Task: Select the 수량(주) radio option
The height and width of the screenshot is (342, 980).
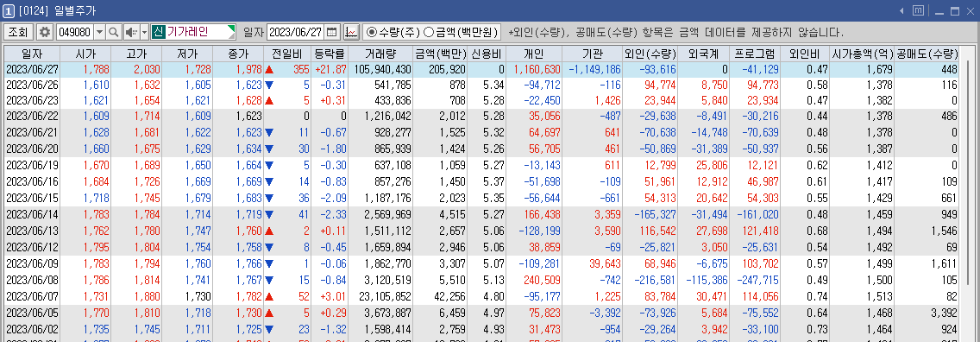Action: click(393, 32)
